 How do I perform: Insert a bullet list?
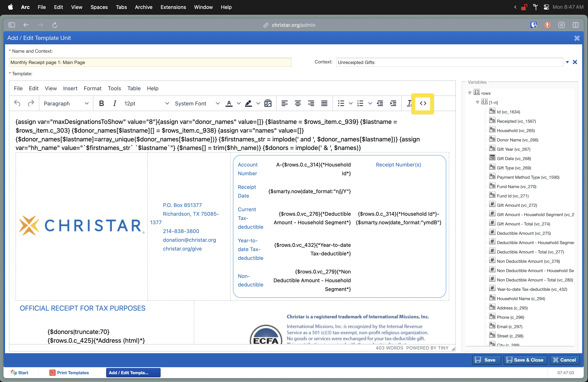341,103
